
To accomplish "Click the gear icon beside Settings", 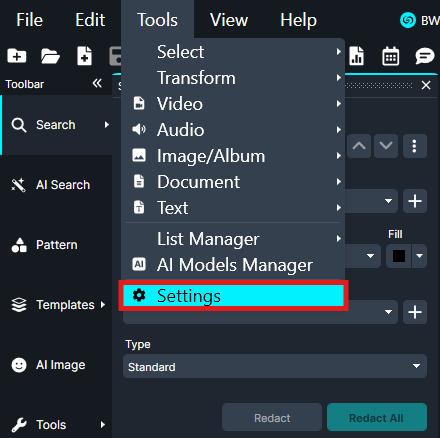I will (139, 295).
